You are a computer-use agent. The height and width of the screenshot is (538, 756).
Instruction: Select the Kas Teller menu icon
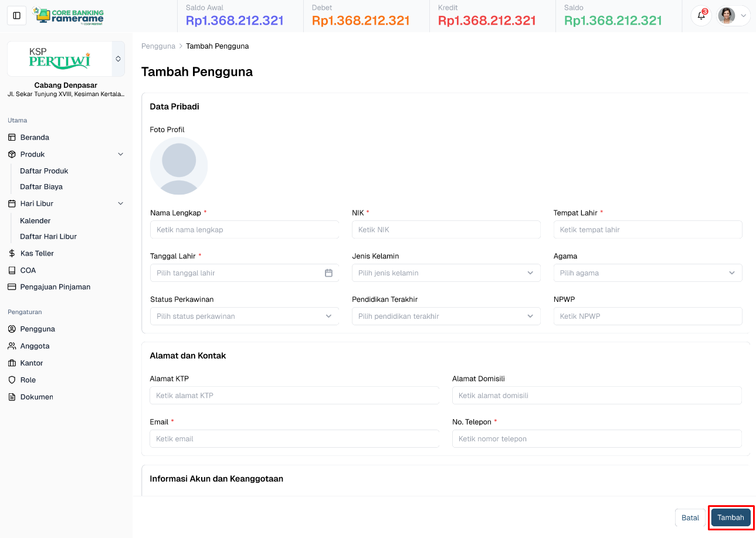click(x=12, y=253)
